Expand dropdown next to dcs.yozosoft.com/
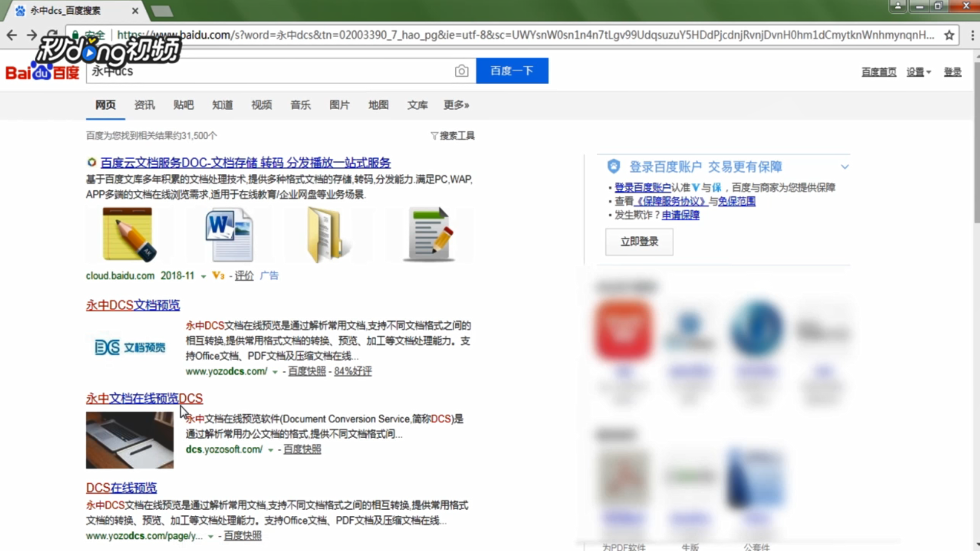Screen dimensions: 980x551 tap(271, 450)
